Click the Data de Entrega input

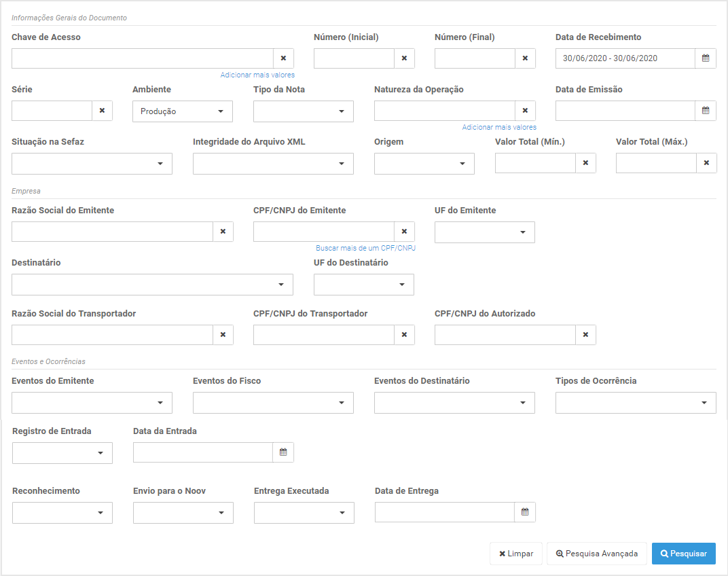tap(445, 512)
